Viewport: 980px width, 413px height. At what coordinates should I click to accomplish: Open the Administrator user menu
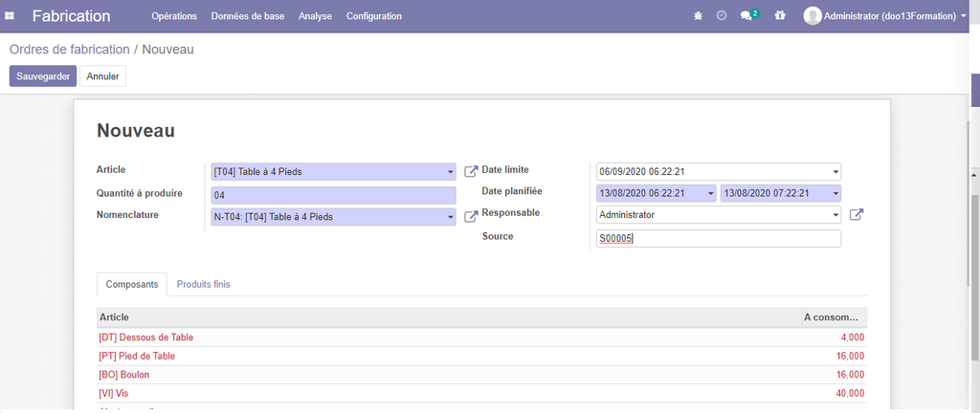[885, 16]
